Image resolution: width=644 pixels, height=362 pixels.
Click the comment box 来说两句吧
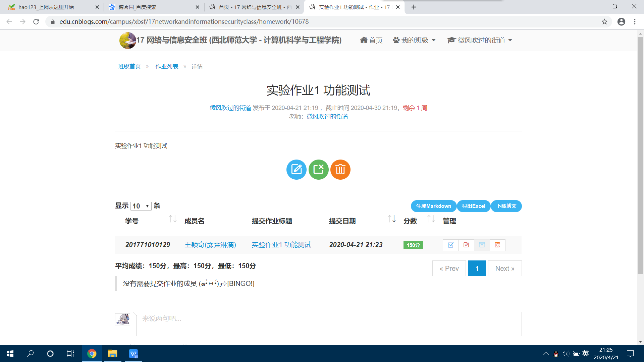coord(329,324)
